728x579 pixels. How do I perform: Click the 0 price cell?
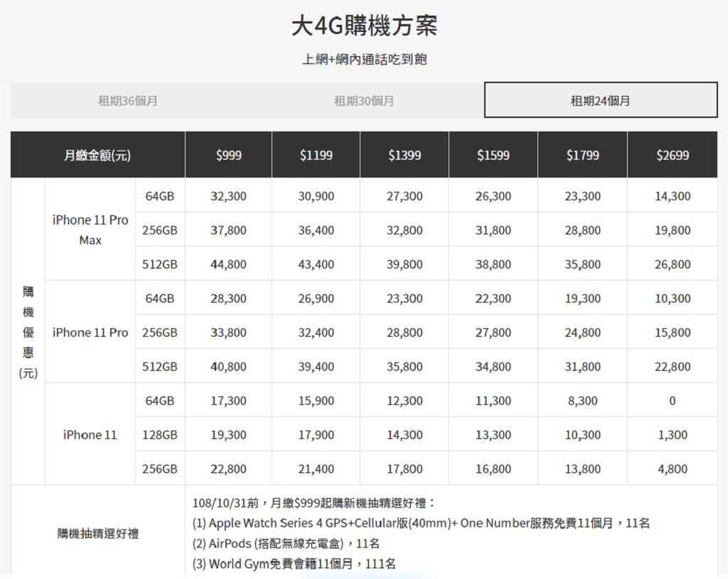pyautogui.click(x=673, y=401)
